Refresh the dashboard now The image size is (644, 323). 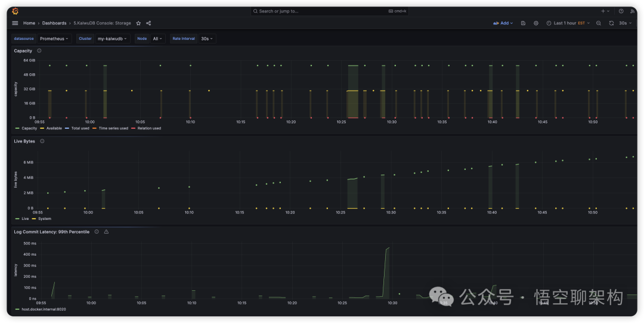click(611, 23)
